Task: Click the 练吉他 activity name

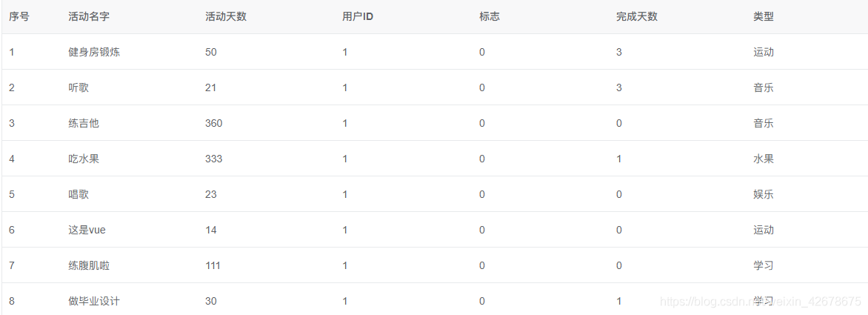Action: tap(83, 123)
